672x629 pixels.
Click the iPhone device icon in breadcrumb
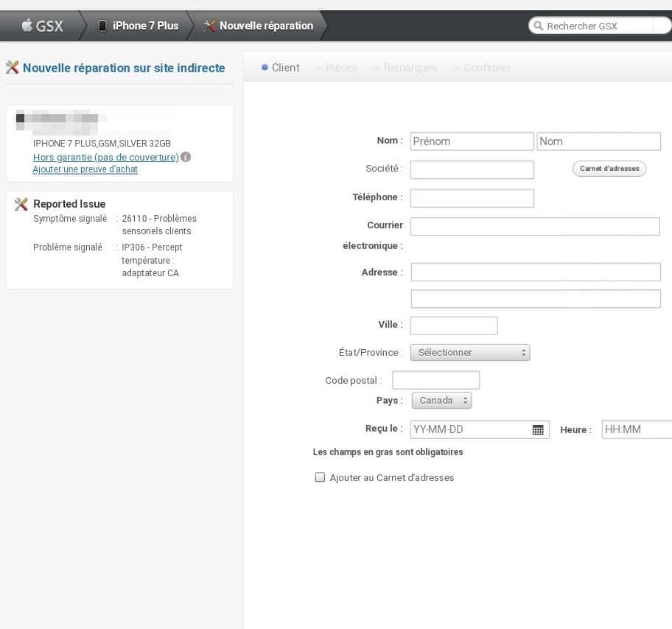tap(102, 26)
